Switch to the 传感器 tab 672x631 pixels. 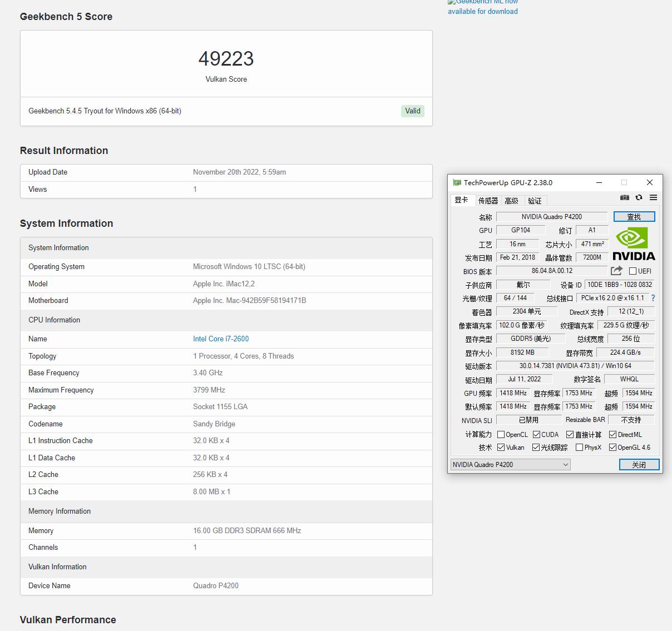(488, 201)
